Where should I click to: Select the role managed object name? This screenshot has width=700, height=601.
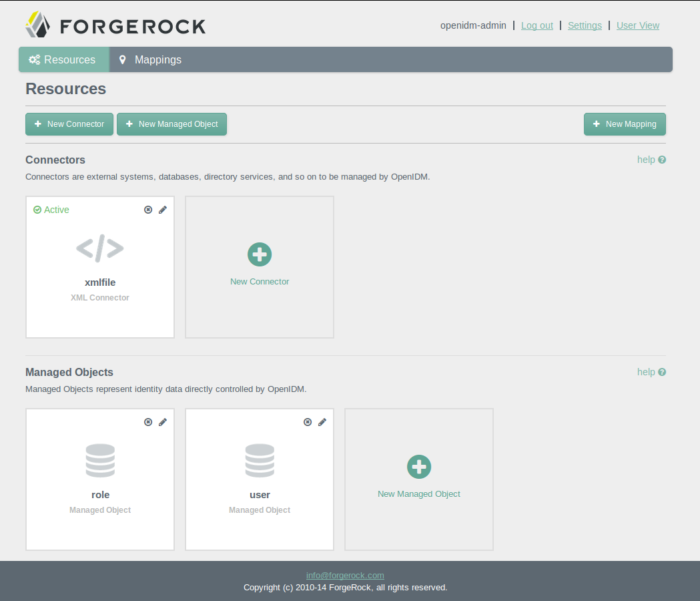pos(100,495)
